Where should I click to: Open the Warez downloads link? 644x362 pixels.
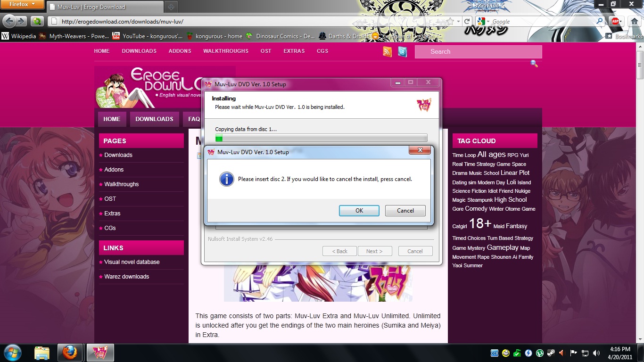(x=127, y=277)
